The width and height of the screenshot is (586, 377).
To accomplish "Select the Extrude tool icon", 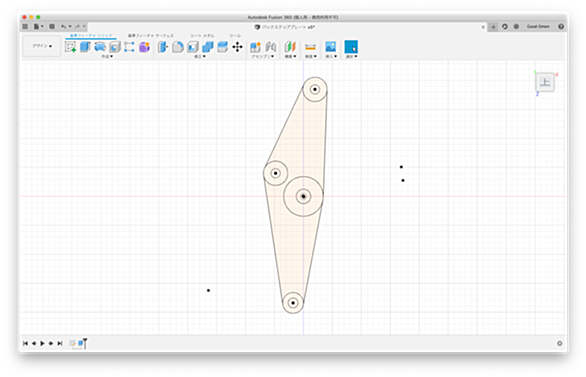I will 85,47.
